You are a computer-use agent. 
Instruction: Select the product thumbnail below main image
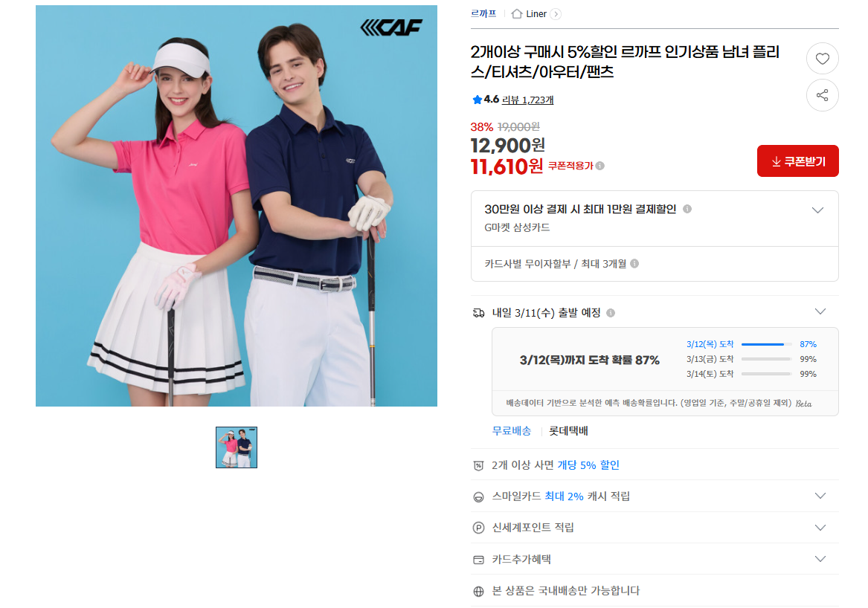click(237, 447)
